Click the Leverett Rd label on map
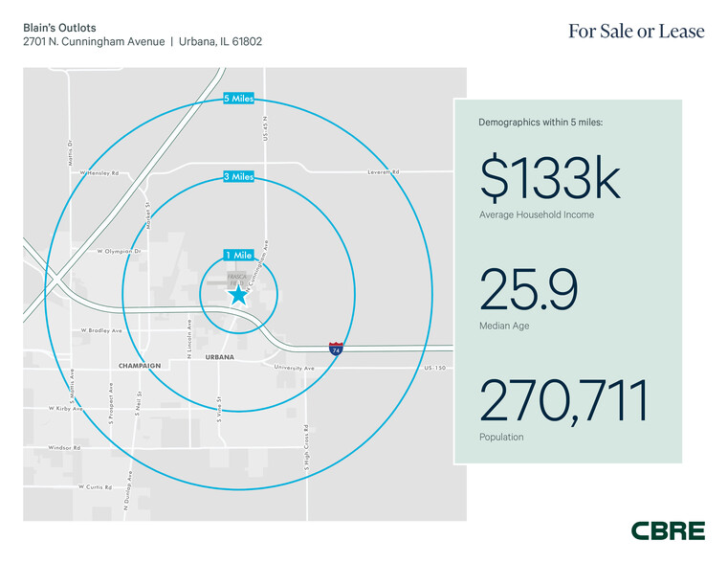This screenshot has height=563, width=728. (x=383, y=172)
